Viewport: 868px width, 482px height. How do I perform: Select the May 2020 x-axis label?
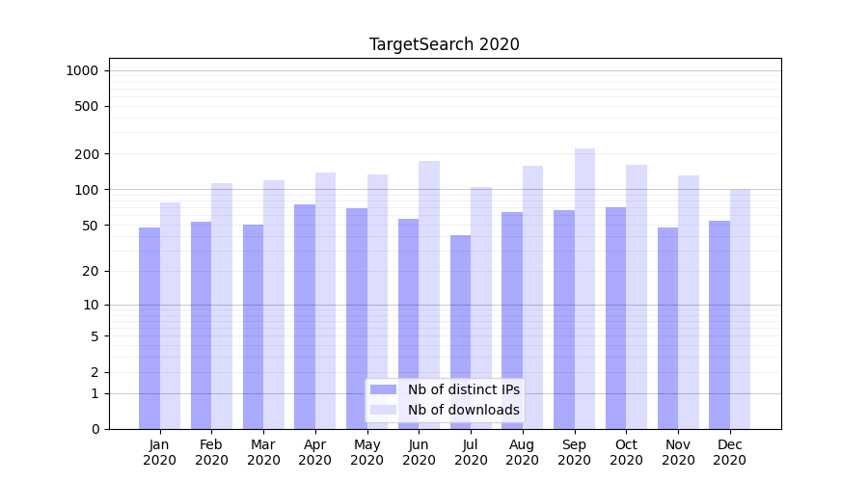[366, 452]
